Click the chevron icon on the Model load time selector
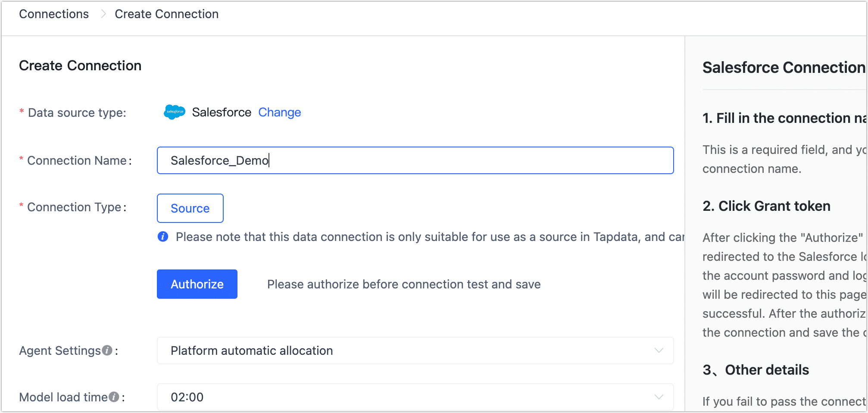 pos(658,397)
